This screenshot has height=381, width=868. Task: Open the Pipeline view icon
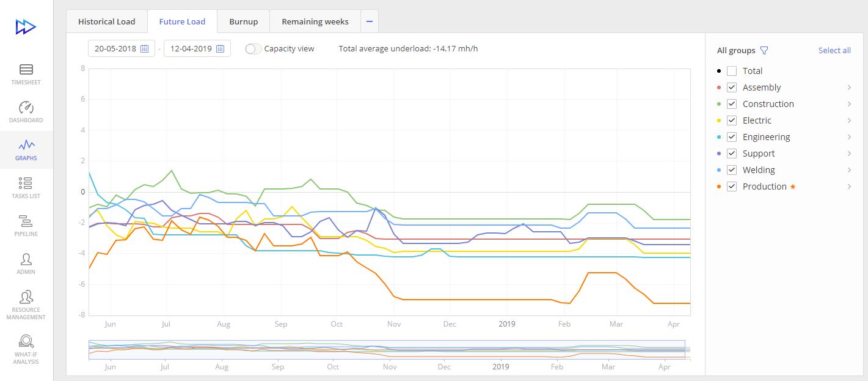(26, 221)
